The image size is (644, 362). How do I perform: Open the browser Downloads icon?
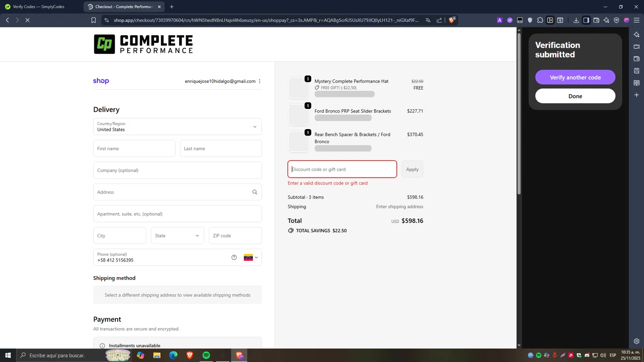576,20
